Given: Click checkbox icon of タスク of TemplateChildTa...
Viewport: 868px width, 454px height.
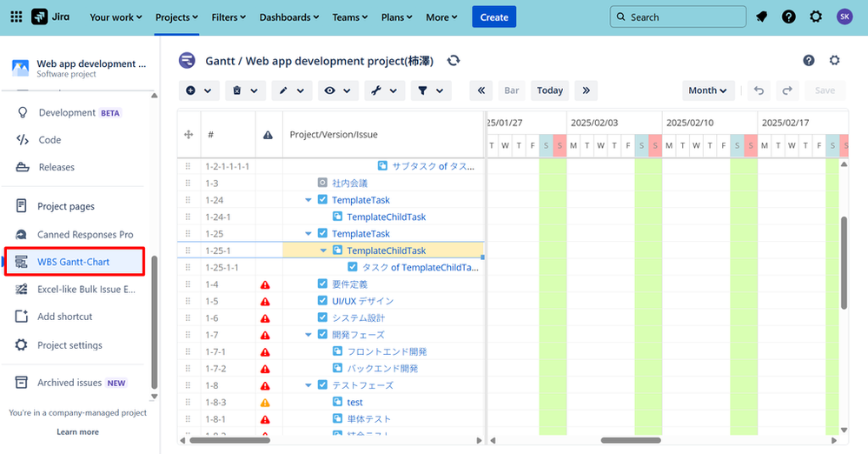Looking at the screenshot, I should click(353, 267).
